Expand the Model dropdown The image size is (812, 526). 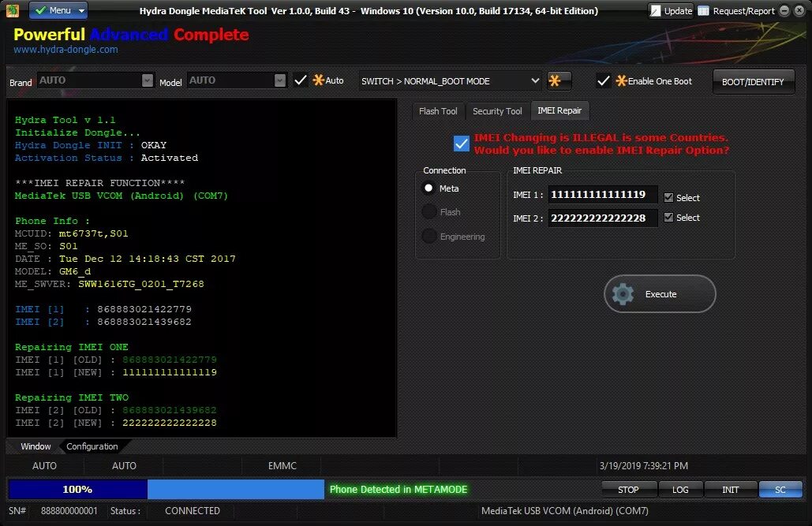(x=280, y=80)
